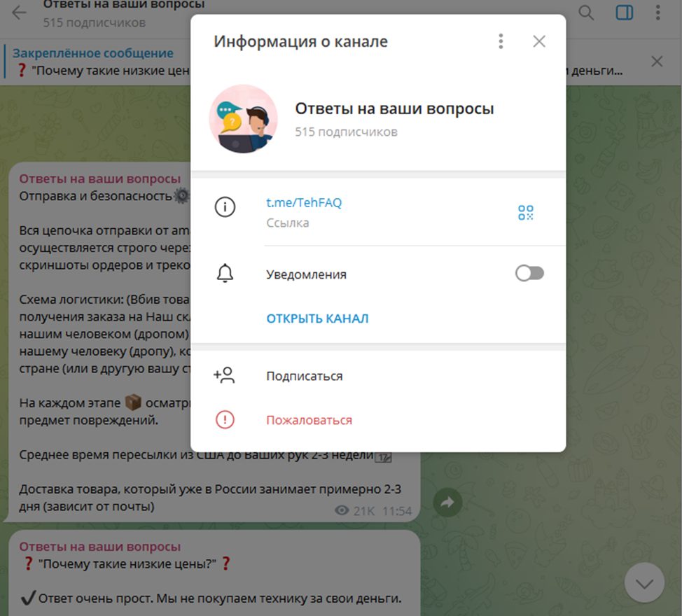Image resolution: width=682 pixels, height=616 pixels.
Task: Dismiss the pinned message bar
Action: pos(657,62)
